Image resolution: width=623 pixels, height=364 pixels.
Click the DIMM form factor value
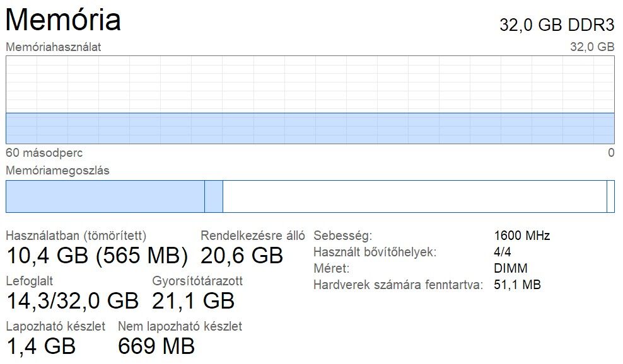click(511, 269)
